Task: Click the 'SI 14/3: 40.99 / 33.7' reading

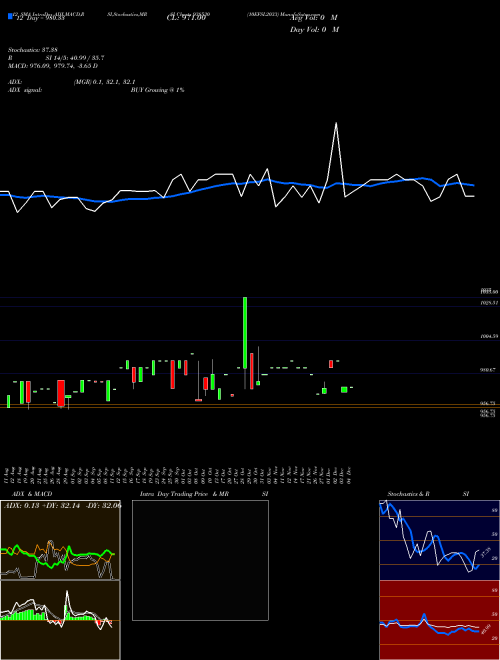Action: [75, 58]
